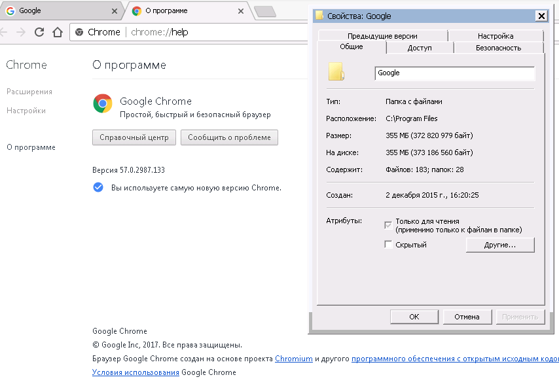Viewport: 559px width, 392px height.
Task: Click the size value '355 МБ (372 820 979 байт)'
Action: (x=429, y=135)
